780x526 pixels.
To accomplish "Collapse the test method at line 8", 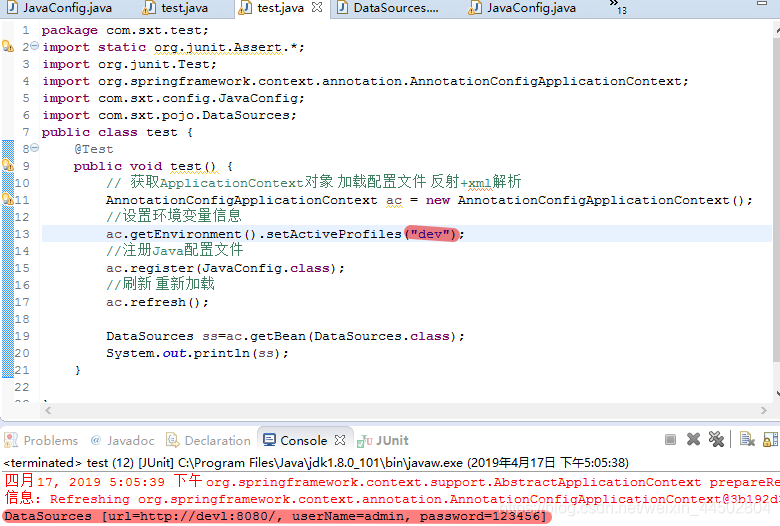I will 34,148.
